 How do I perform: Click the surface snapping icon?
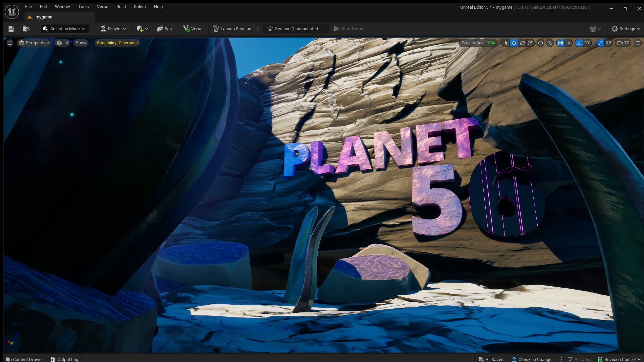tap(550, 43)
